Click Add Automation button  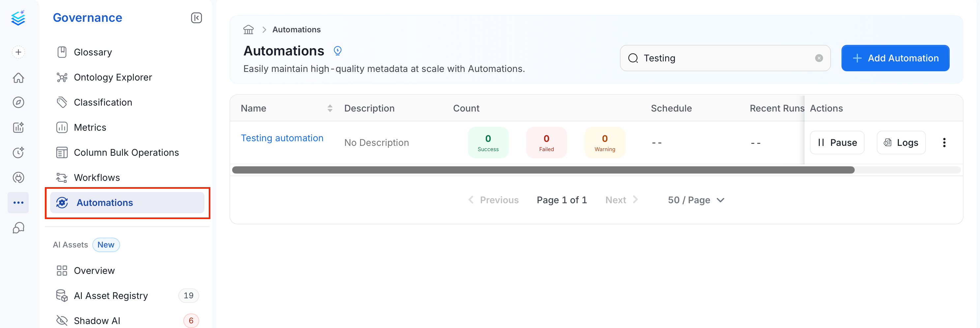(895, 58)
